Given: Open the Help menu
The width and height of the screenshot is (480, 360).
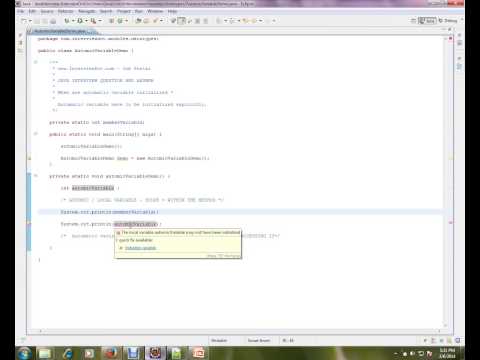Looking at the screenshot, I should [172, 11].
